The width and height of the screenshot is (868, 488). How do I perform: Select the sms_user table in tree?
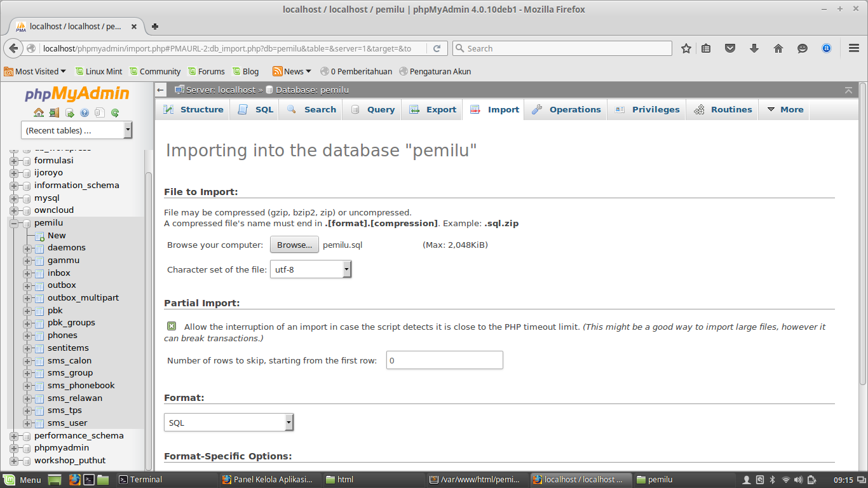point(67,423)
